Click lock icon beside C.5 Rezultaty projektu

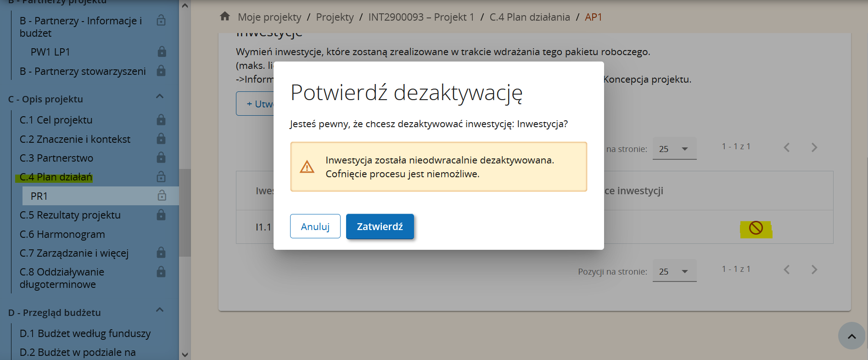[161, 215]
